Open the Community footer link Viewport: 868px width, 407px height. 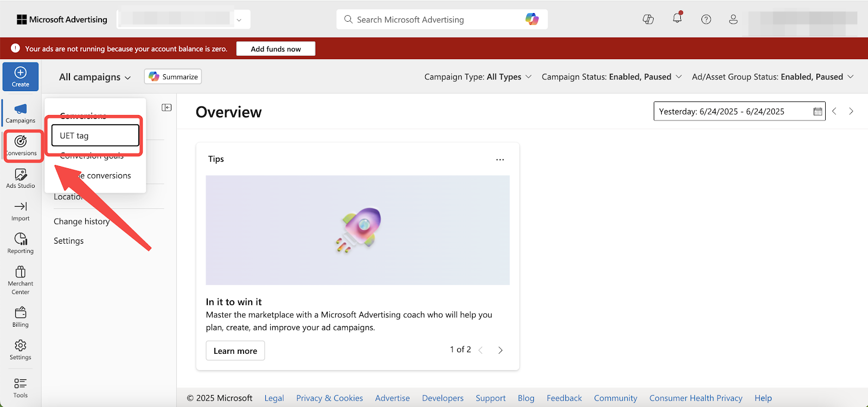615,398
